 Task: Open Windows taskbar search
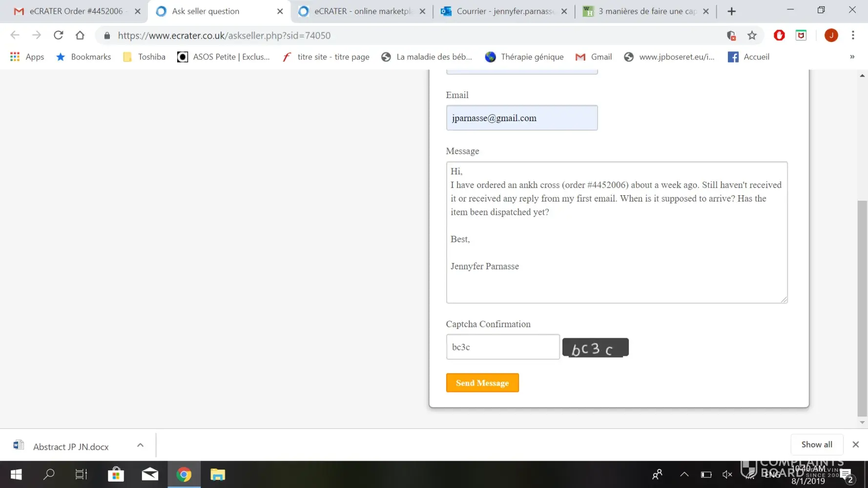point(49,474)
